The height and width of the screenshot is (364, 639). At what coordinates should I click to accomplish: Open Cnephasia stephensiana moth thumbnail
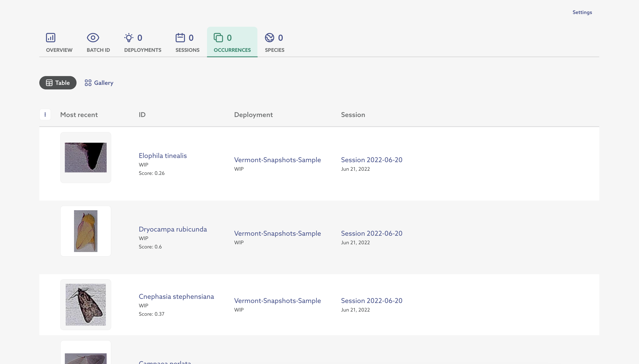[86, 304]
